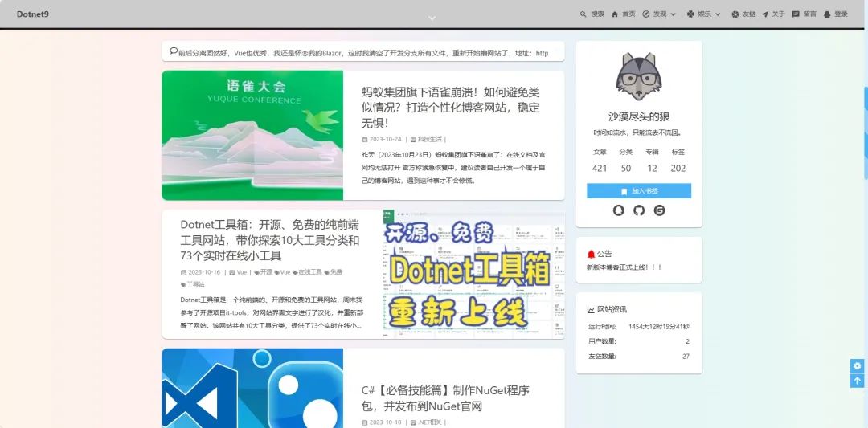Click the 友链数量 row
The width and height of the screenshot is (868, 428).
click(639, 357)
